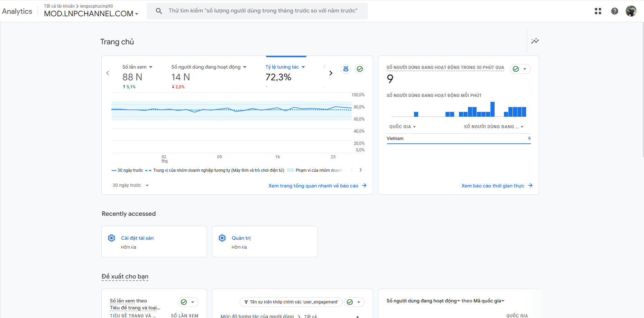Image resolution: width=644 pixels, height=318 pixels.
Task: Click the green data quality check on overview card
Action: 360,69
